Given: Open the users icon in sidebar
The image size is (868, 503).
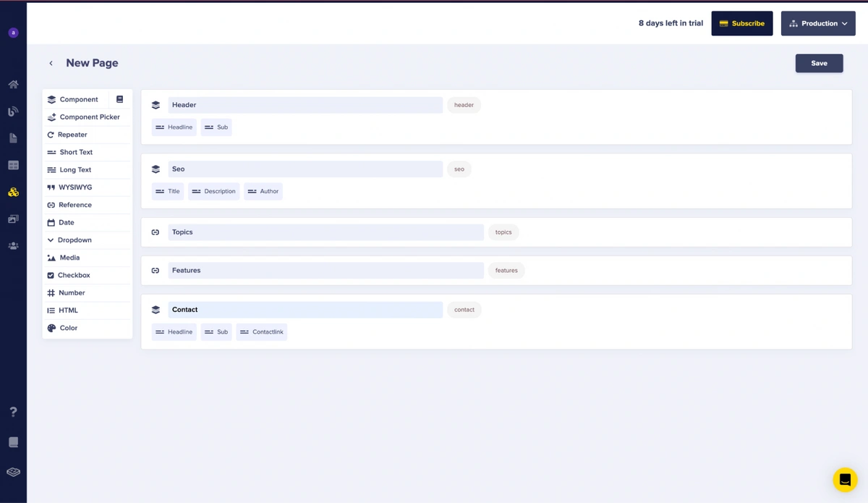Looking at the screenshot, I should [x=13, y=246].
